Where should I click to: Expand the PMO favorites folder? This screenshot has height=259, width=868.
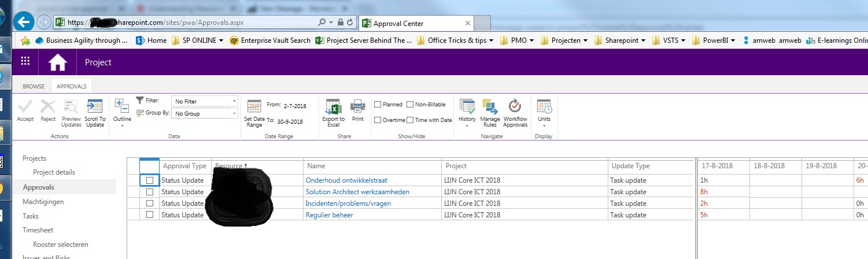[x=516, y=40]
